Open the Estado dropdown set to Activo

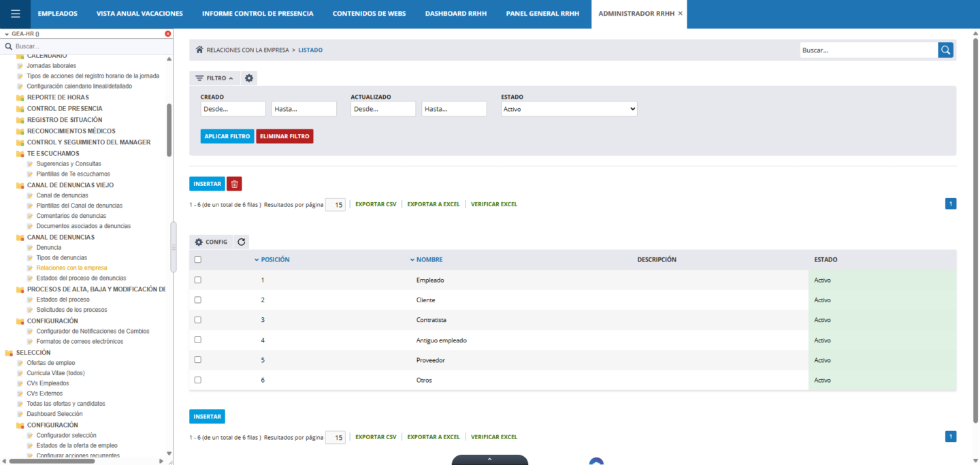click(569, 109)
